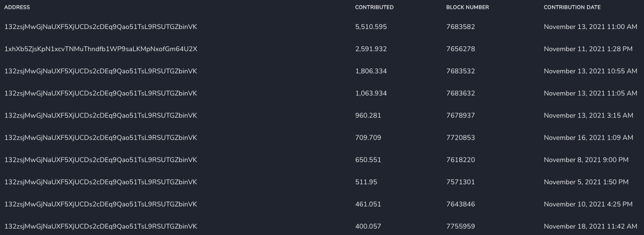Click block number 7683532
This screenshot has height=235, width=644.
pos(460,71)
